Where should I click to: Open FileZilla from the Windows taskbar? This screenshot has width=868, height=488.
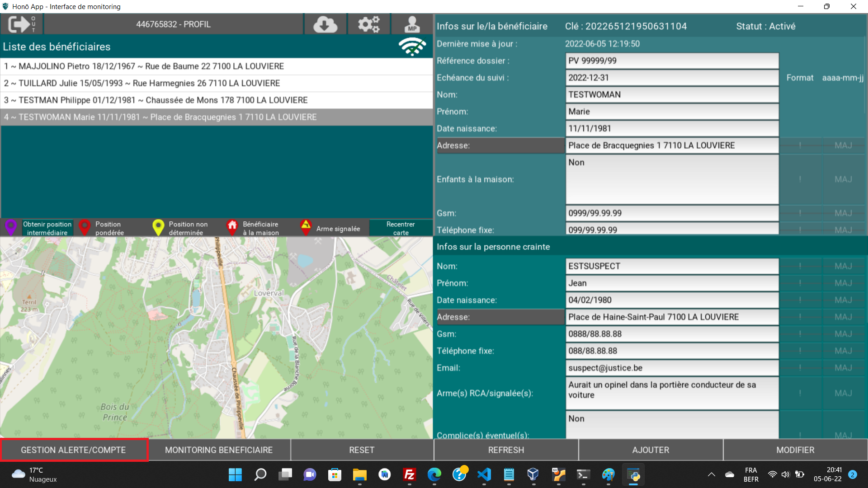[410, 475]
